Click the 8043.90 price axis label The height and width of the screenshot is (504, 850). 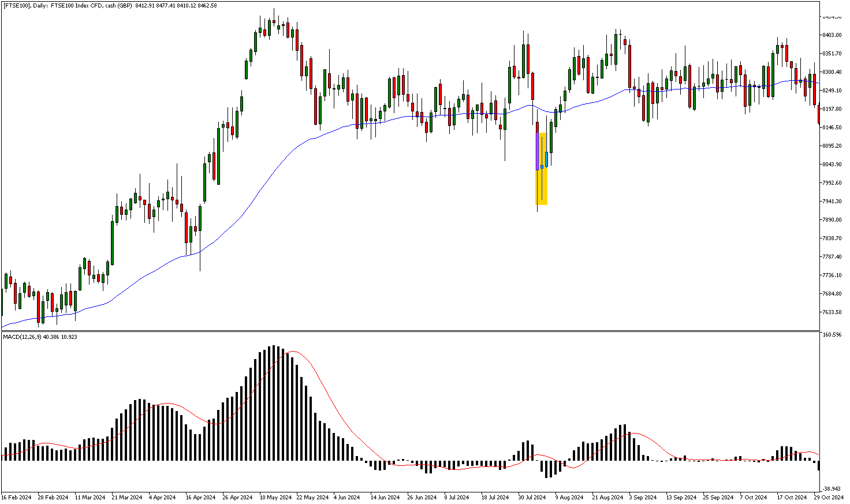coord(832,165)
